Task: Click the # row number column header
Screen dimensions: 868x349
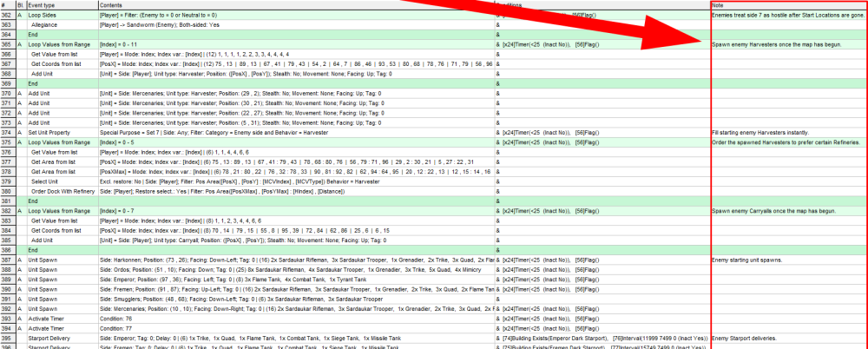Action: [x=6, y=5]
